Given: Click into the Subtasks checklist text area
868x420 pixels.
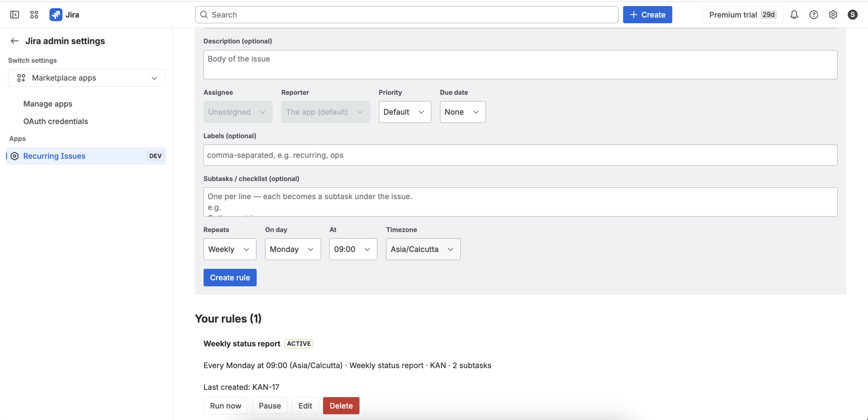Looking at the screenshot, I should (x=520, y=202).
